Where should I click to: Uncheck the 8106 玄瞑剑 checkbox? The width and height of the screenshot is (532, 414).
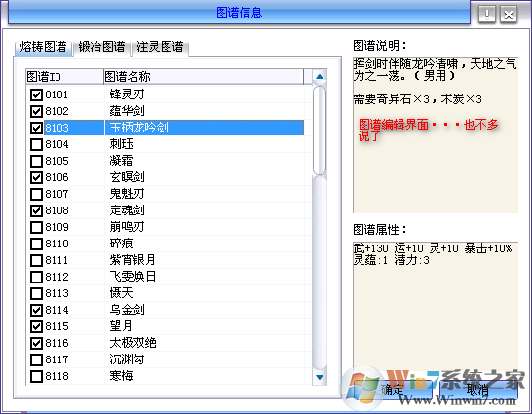(x=36, y=177)
